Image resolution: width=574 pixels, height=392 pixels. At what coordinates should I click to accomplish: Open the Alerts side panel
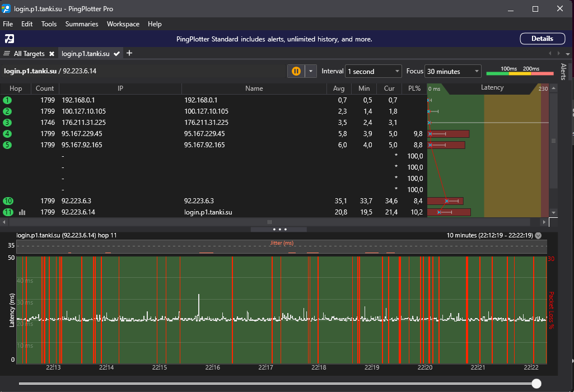[x=563, y=72]
